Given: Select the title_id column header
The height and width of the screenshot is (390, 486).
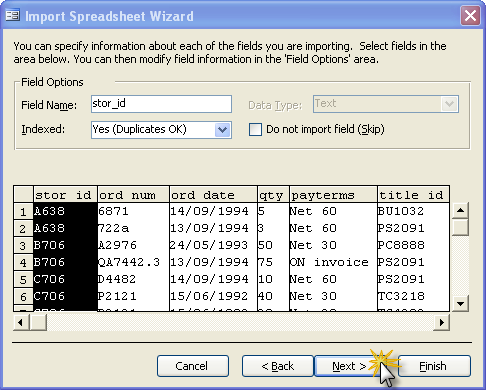Looking at the screenshot, I should 413,194.
